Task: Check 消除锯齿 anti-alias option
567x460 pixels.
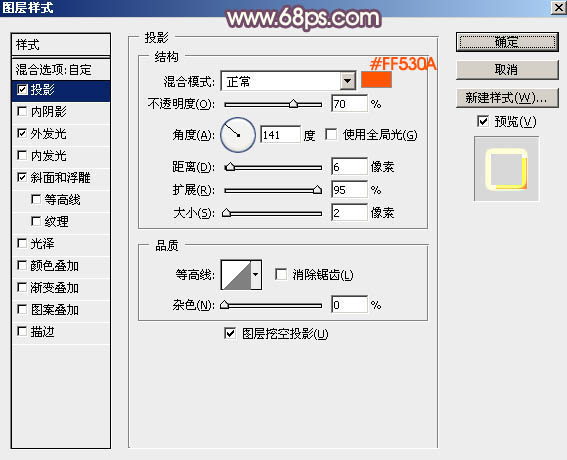Action: click(x=281, y=274)
